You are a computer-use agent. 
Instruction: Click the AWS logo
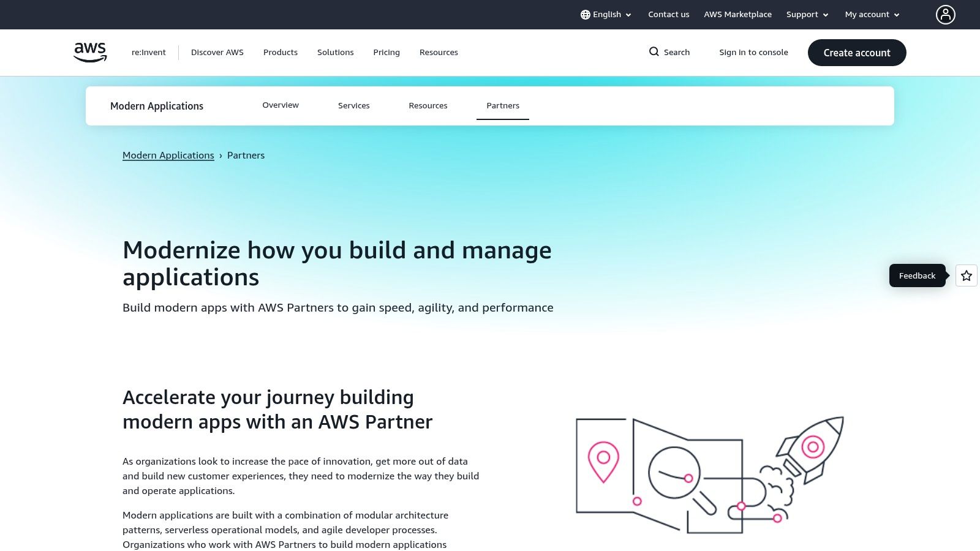click(x=89, y=52)
